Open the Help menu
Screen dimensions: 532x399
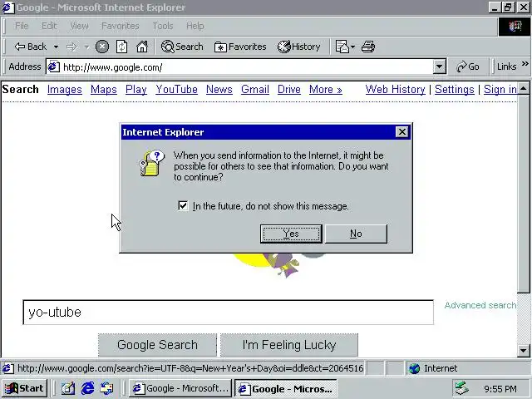195,26
